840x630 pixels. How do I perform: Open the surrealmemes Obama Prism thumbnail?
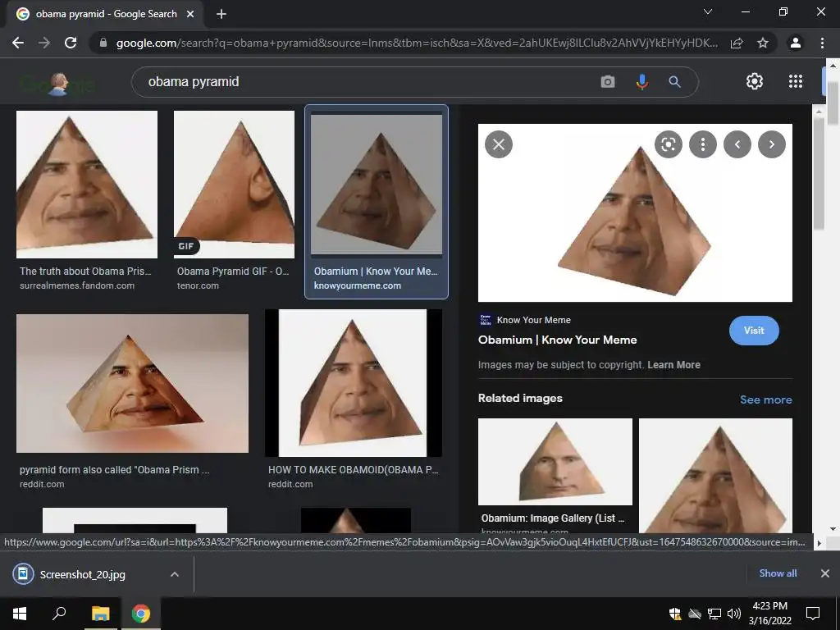pos(87,185)
